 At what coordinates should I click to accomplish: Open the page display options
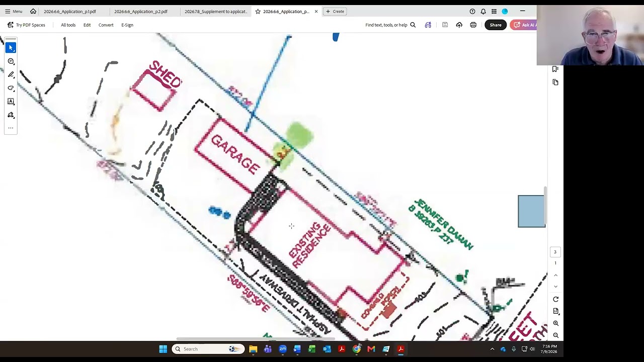555,311
